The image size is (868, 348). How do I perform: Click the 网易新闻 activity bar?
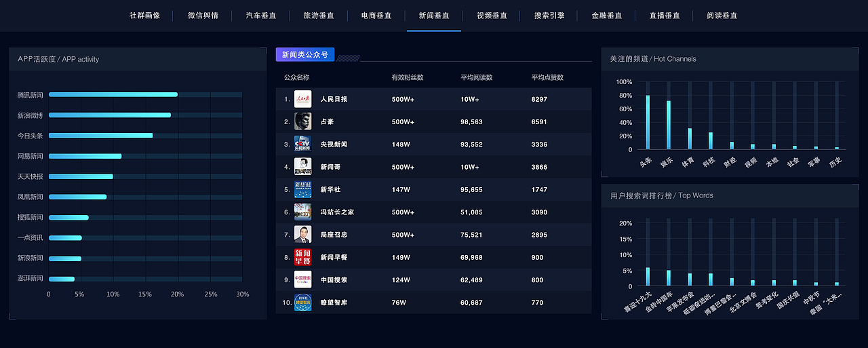pos(85,156)
